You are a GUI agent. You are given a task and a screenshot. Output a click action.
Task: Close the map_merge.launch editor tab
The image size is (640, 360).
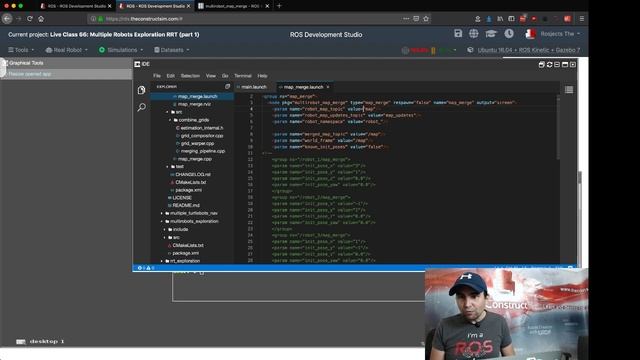tap(328, 87)
